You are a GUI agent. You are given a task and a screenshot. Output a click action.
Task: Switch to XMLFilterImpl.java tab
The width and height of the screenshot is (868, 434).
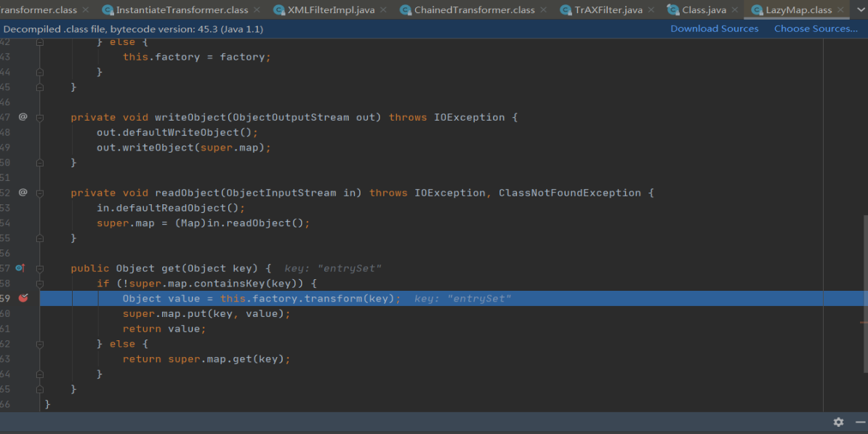(331, 10)
